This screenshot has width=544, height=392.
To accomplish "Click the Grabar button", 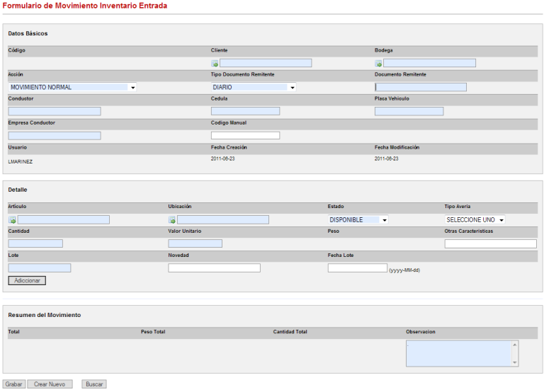I will click(x=14, y=384).
